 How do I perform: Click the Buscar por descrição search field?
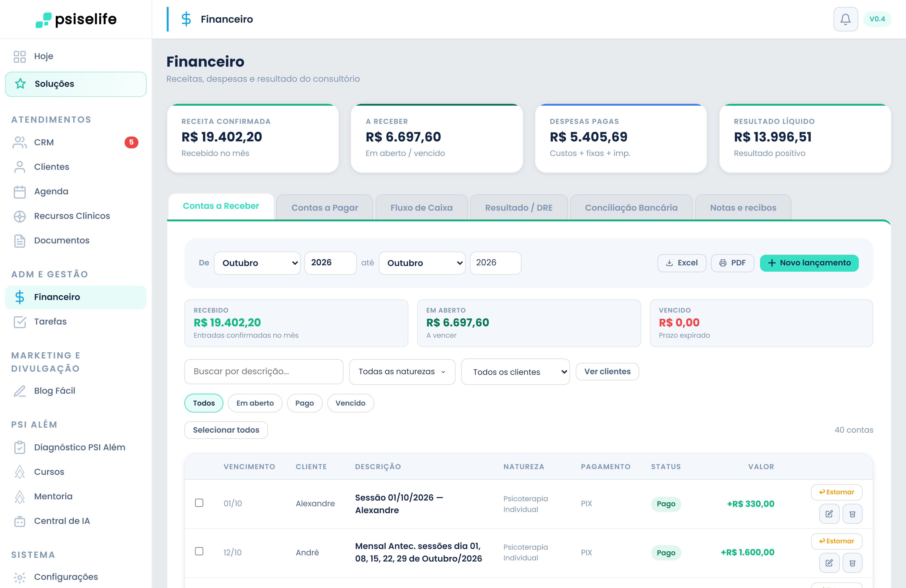263,371
